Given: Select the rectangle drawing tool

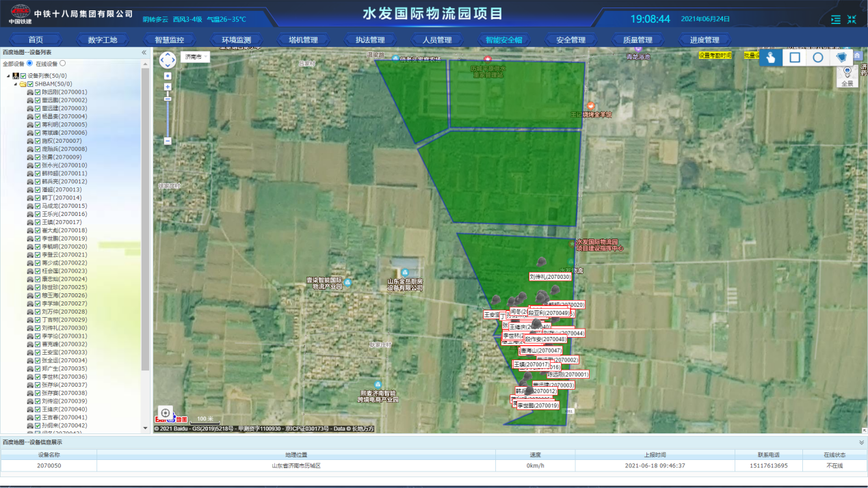Looking at the screenshot, I should [795, 57].
